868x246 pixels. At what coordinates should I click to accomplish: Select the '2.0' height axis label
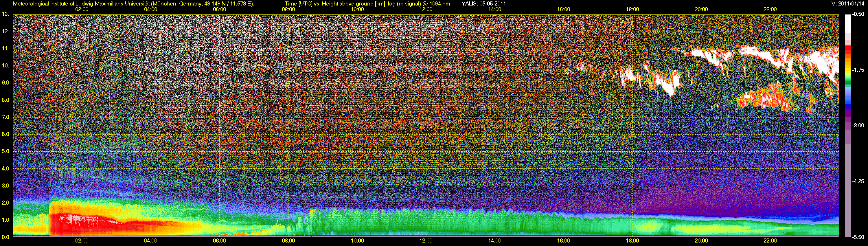click(5, 203)
